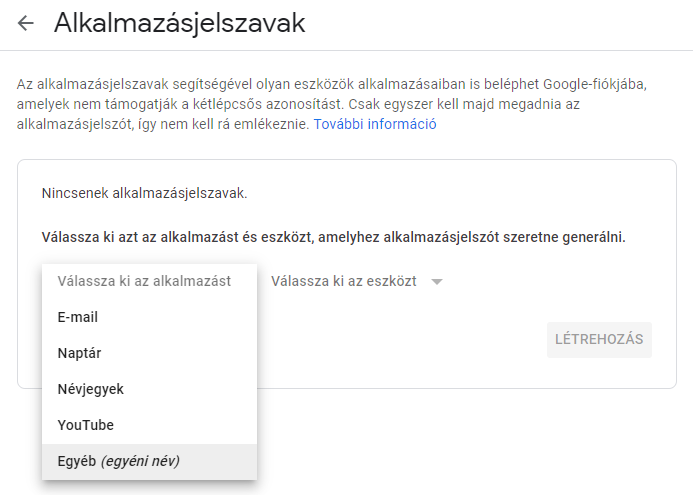Pick Névjegyek from the dropdown options
Screen dimensions: 693x495
click(91, 389)
